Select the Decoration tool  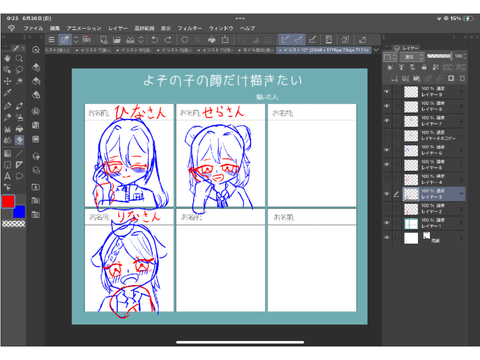click(7, 129)
